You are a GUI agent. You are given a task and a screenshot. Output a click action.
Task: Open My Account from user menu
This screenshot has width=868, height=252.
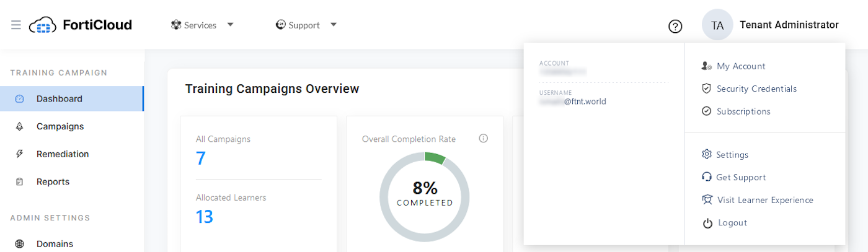(x=741, y=66)
